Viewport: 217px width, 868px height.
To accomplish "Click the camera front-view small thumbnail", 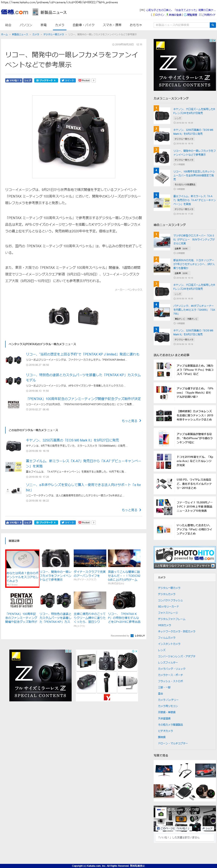I will [x=59, y=316].
